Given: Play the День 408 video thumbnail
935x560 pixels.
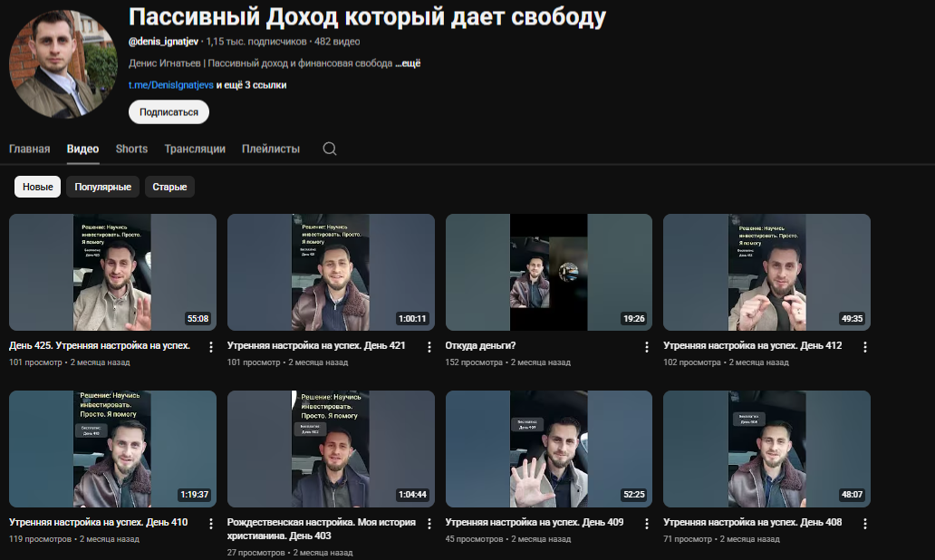Looking at the screenshot, I should [x=766, y=449].
